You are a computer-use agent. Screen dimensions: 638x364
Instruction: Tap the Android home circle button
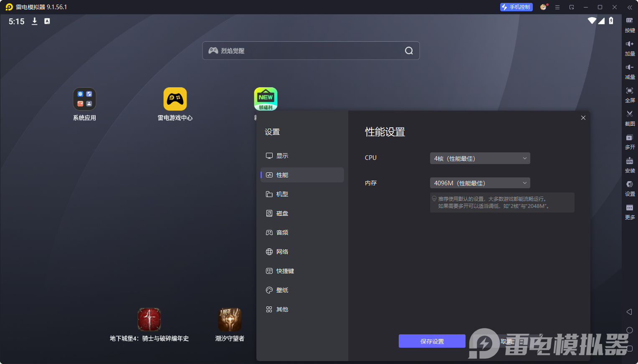[x=630, y=330]
